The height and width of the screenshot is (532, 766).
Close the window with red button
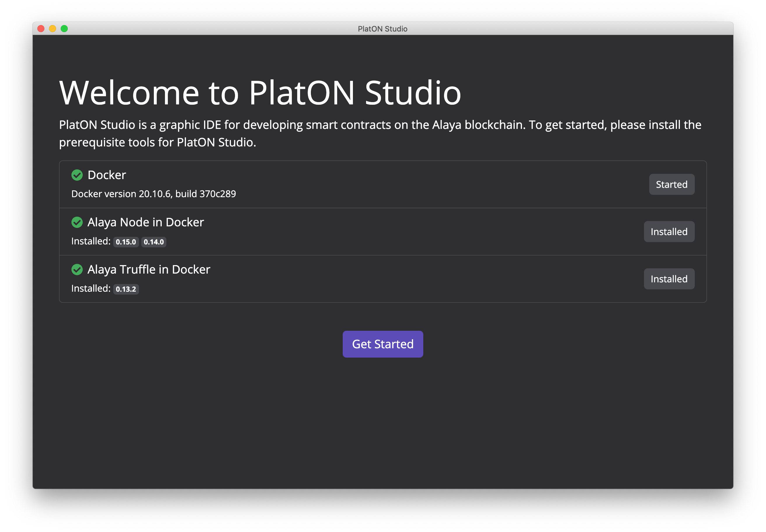click(x=41, y=29)
